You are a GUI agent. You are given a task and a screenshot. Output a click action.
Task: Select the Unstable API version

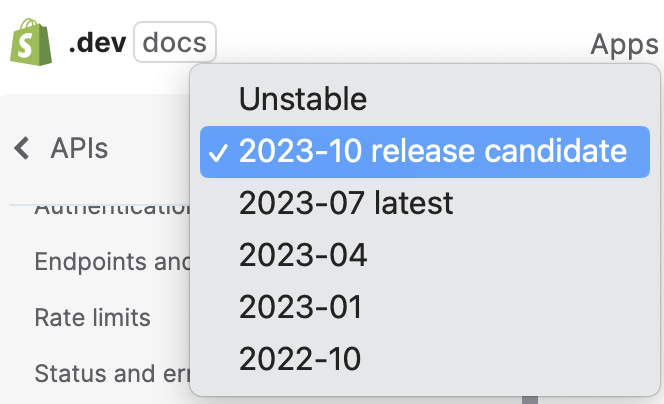click(303, 99)
